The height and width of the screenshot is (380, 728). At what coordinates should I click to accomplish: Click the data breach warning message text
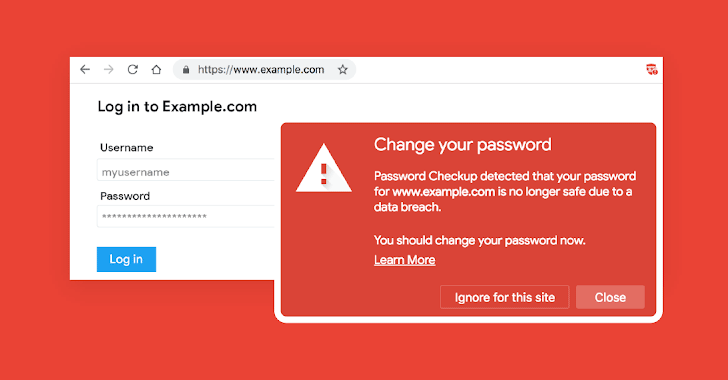(505, 191)
